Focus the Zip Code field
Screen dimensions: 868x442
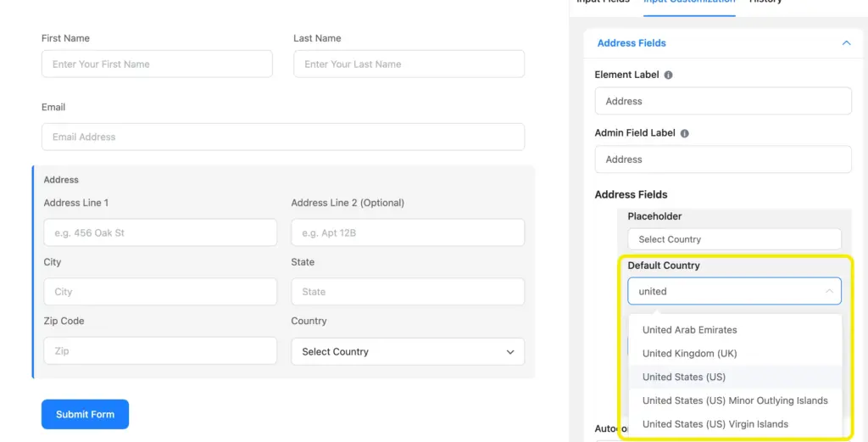(x=160, y=351)
